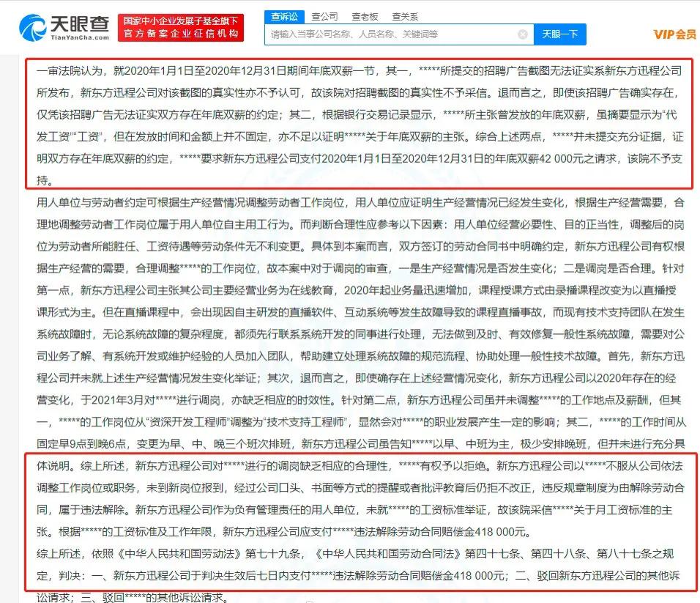Viewport: 700px width, 603px height.
Task: Click the text "于2021年3月对*****进行调岗"
Action: tap(150, 400)
